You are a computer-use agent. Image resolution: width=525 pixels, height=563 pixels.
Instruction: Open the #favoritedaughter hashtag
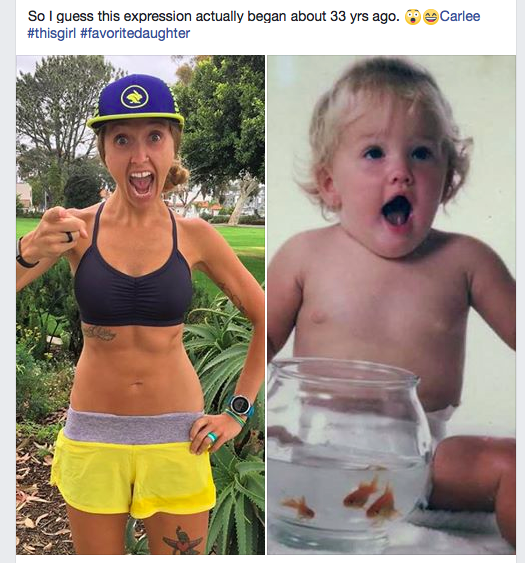tap(135, 33)
